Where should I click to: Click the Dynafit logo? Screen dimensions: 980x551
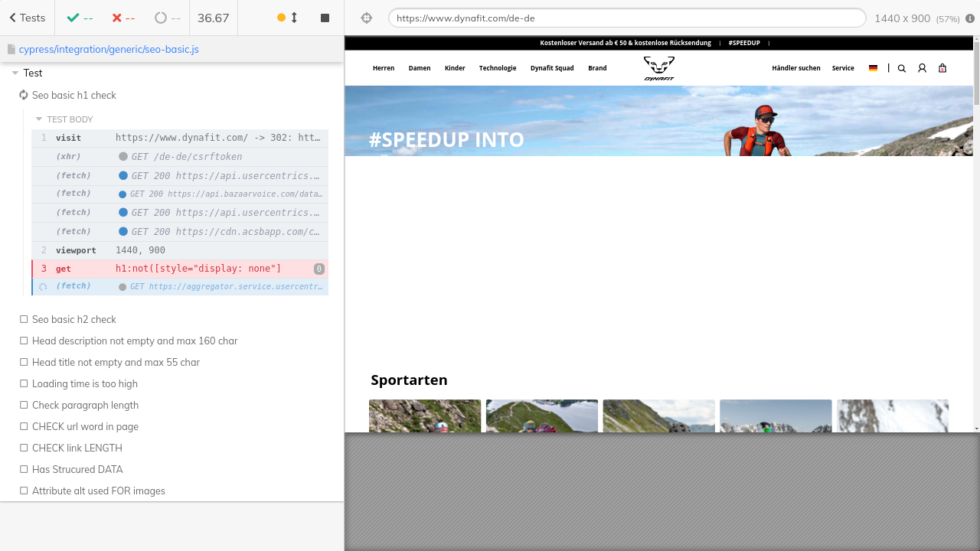tap(658, 68)
